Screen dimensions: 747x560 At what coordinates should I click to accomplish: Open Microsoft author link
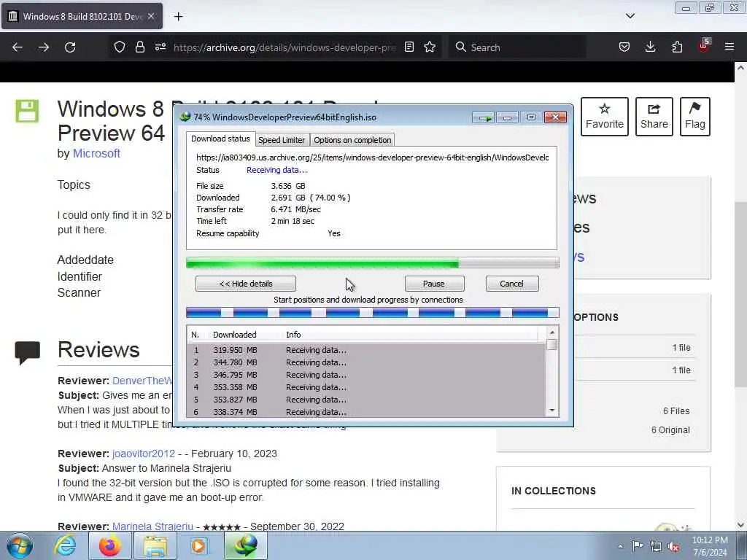tap(96, 153)
